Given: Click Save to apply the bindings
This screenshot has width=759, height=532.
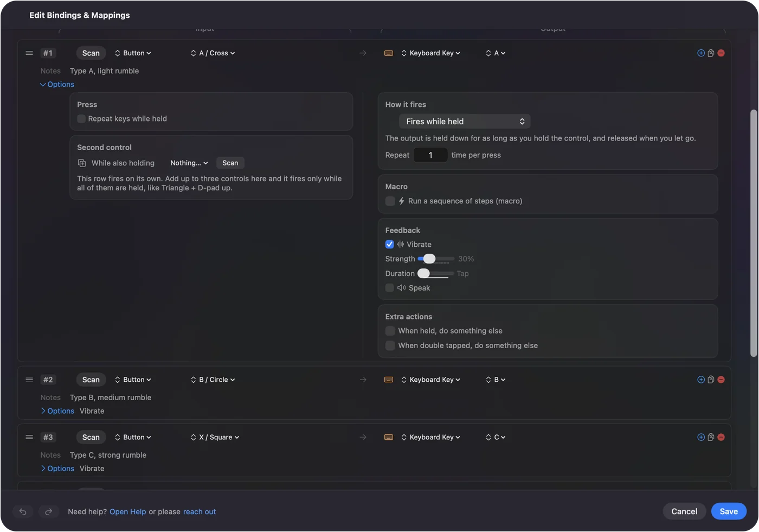Looking at the screenshot, I should point(729,511).
